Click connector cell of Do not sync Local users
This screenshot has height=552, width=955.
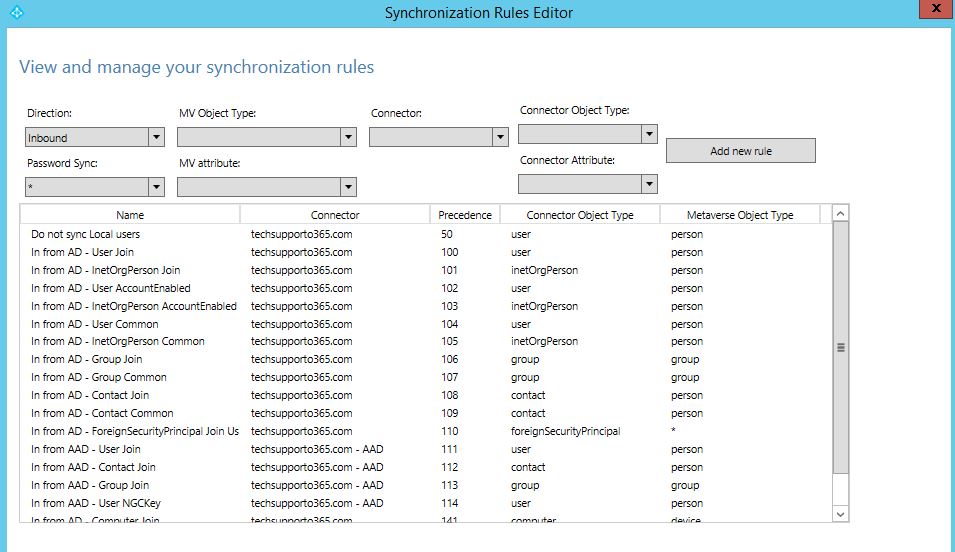coord(301,234)
